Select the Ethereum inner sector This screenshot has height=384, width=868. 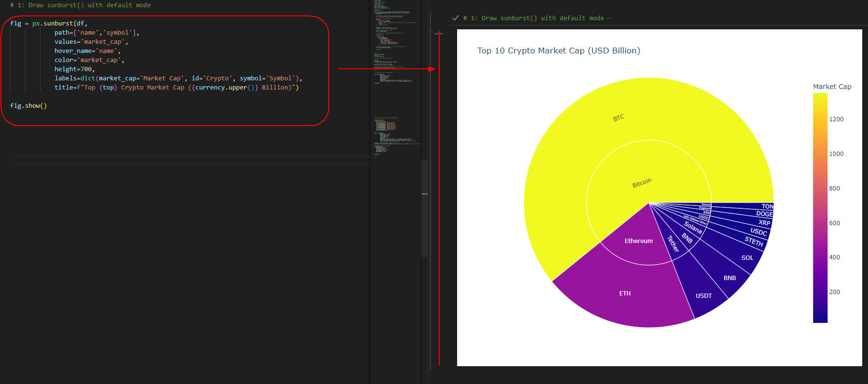coord(638,241)
